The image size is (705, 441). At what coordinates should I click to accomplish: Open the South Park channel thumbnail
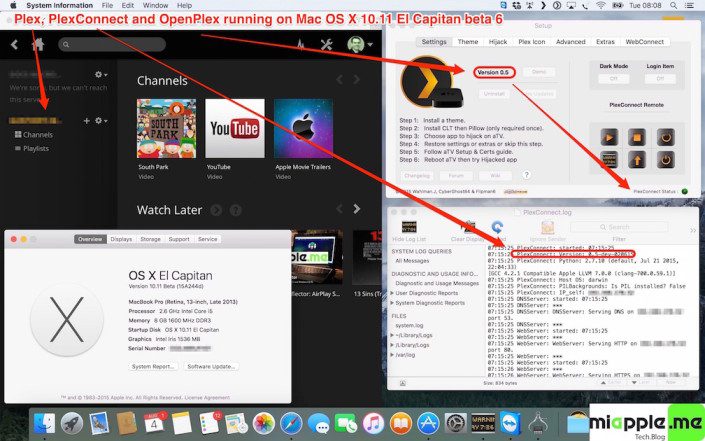point(166,129)
